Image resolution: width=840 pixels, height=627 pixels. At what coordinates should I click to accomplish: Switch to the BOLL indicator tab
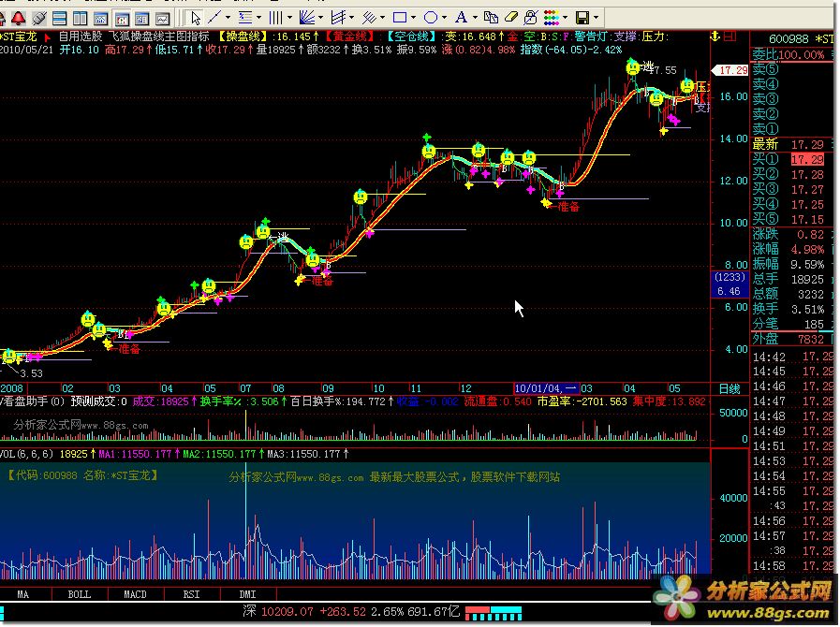79,594
